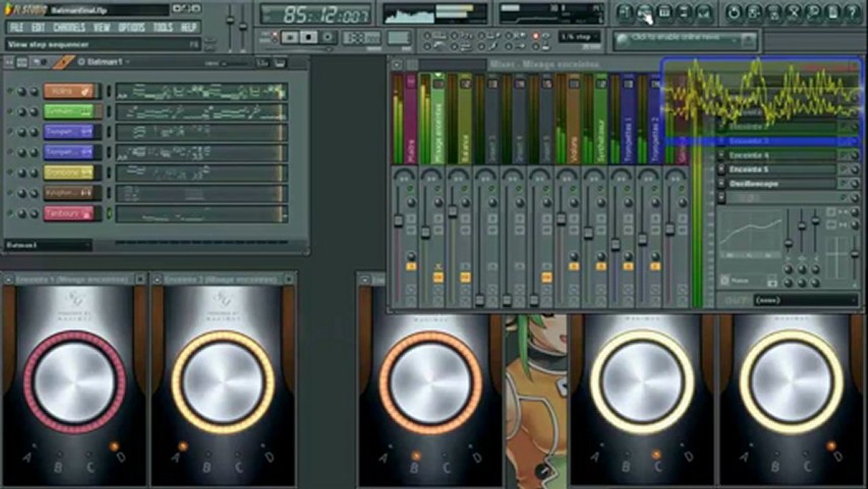This screenshot has height=489, width=868.
Task: Open the mixer OUT (none) dropdown
Action: (x=805, y=300)
